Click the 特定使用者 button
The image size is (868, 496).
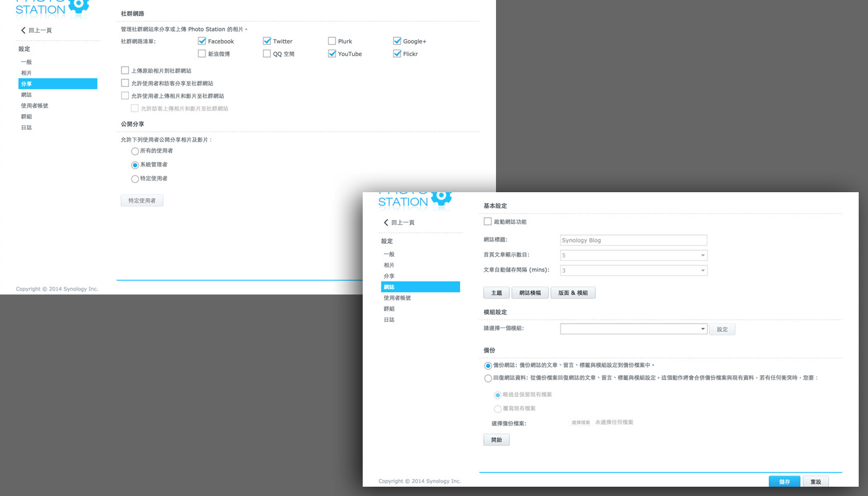(142, 201)
